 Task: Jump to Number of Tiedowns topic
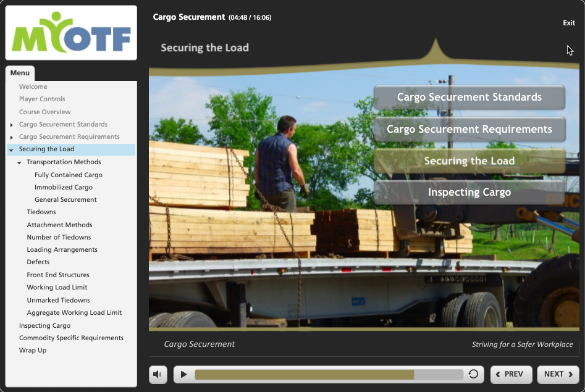59,237
